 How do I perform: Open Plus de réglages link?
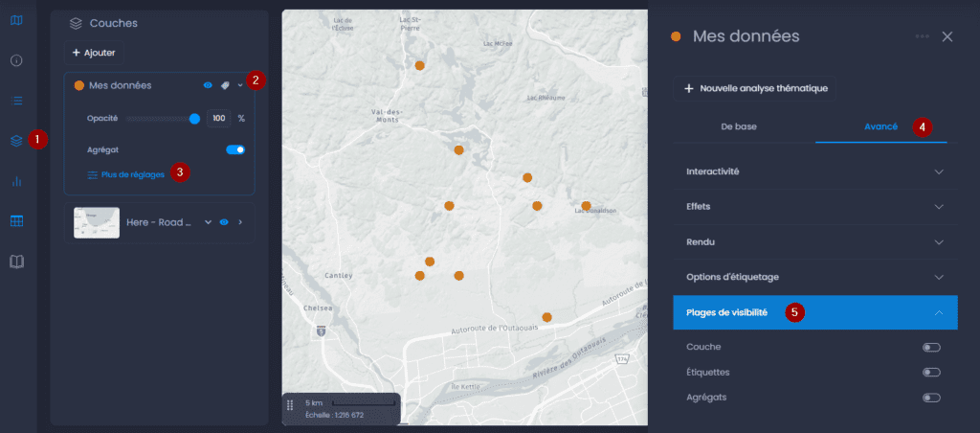(x=125, y=174)
